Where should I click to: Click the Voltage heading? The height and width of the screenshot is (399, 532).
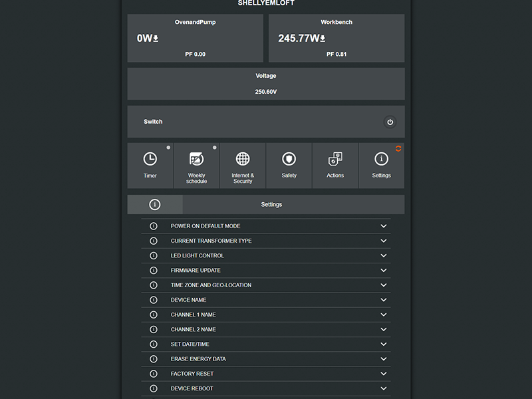pos(266,76)
